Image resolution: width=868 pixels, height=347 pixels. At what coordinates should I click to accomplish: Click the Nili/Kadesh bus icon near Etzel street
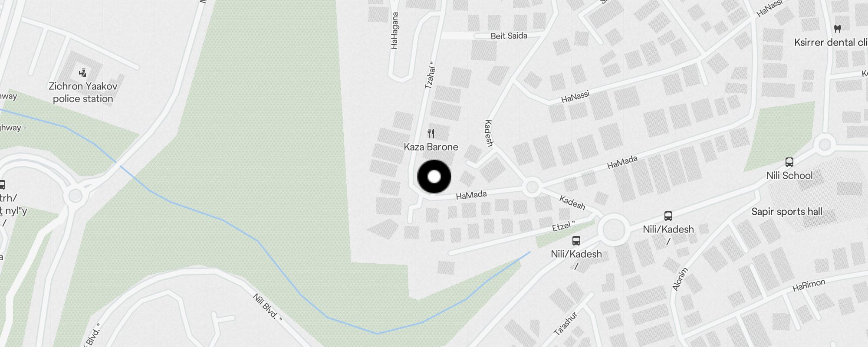pos(576,240)
